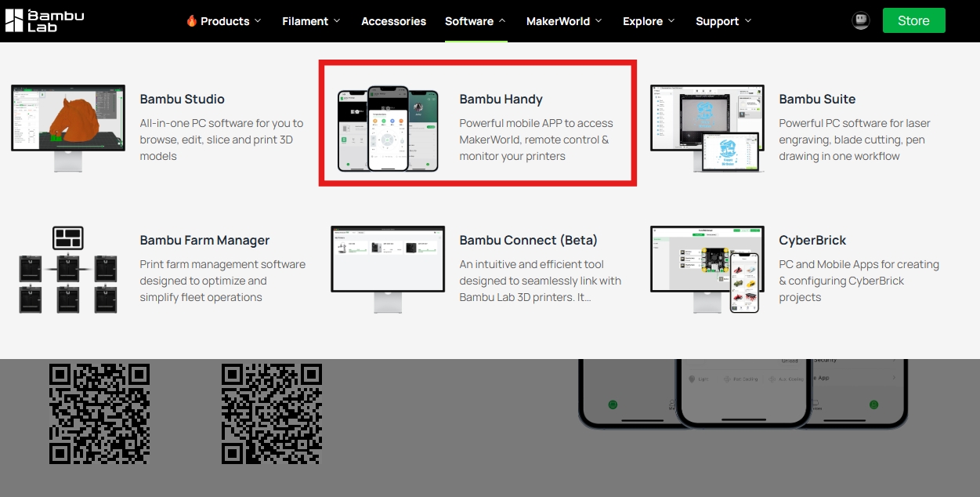Open the Support dropdown menu

click(723, 21)
